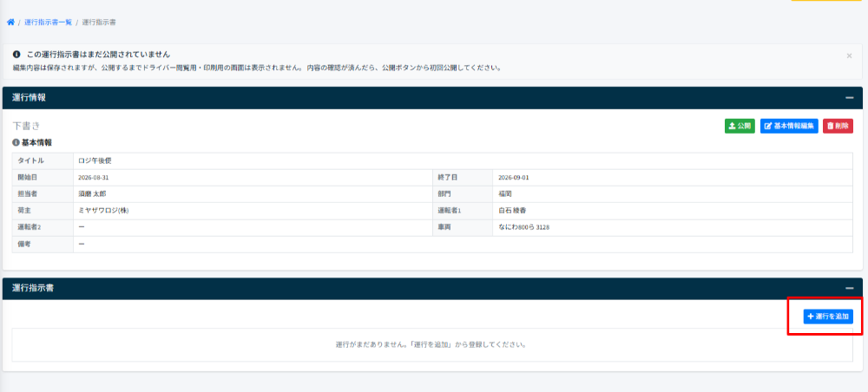Click the タイトル label cell

[43, 161]
